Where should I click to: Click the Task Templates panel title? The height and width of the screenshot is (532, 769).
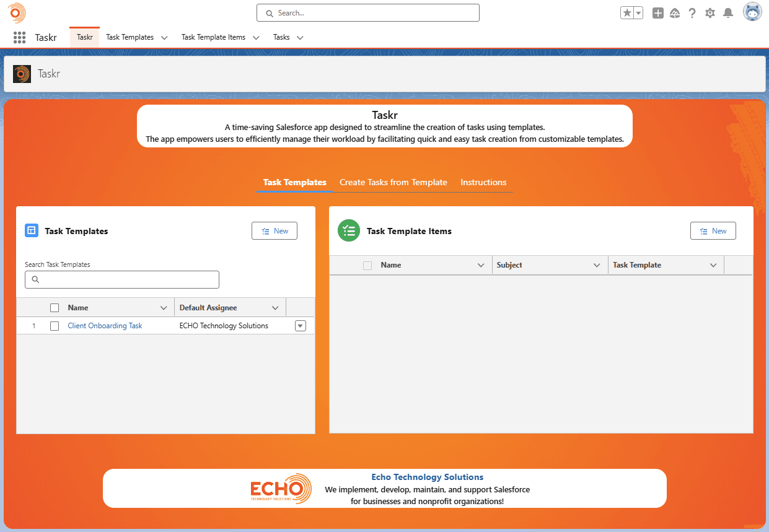click(x=76, y=231)
